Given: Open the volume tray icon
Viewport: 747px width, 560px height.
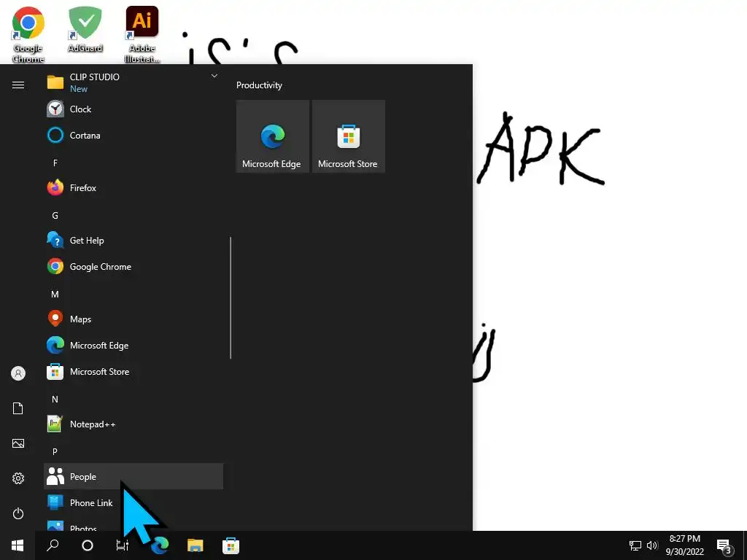Looking at the screenshot, I should (652, 545).
